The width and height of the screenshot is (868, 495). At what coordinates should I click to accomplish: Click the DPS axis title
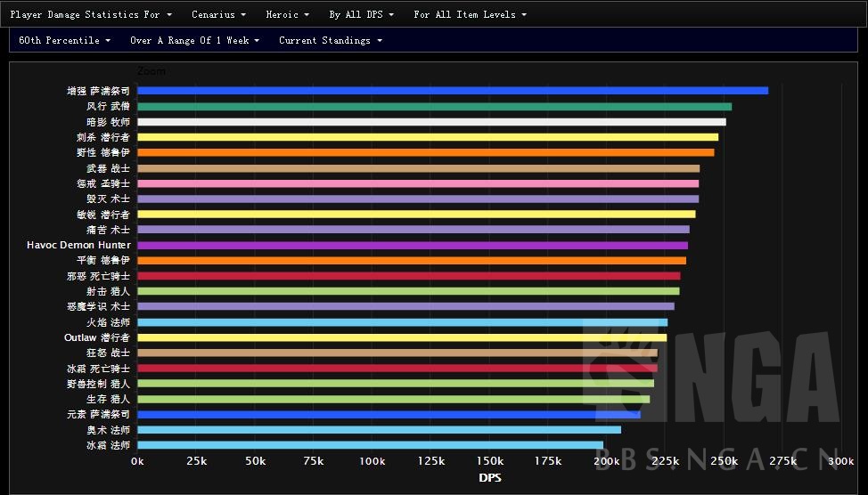pos(490,478)
